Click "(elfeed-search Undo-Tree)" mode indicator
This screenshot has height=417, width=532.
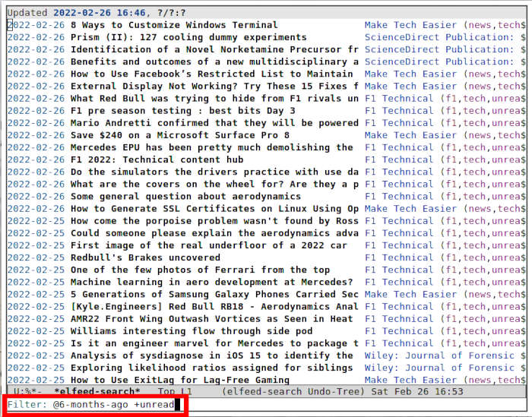tap(293, 392)
